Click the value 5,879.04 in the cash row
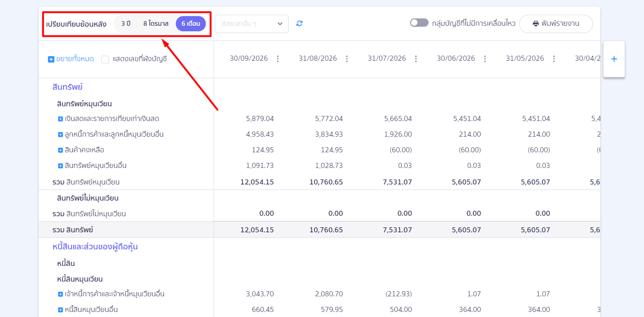 coord(260,119)
